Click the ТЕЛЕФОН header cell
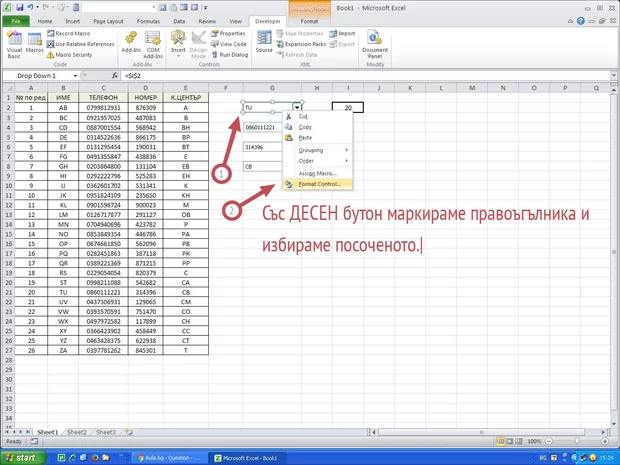The image size is (620, 465). [x=103, y=97]
